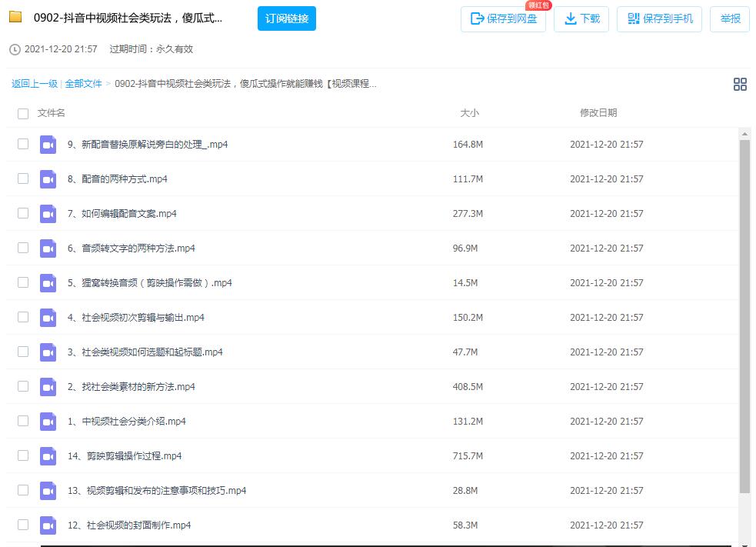Click video icon for 3、社会类视频如何选题和起标题.mp4
The image size is (756, 547).
point(48,352)
